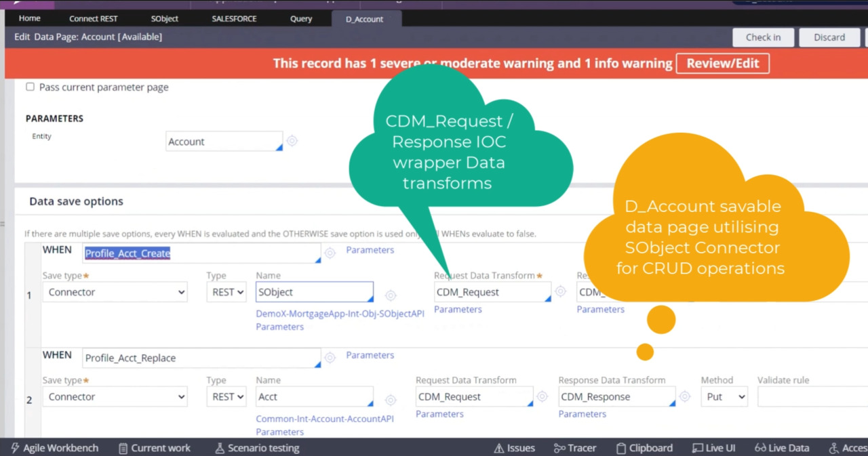Viewport: 868px width, 456px height.
Task: Expand Save type dropdown in row 1
Action: pyautogui.click(x=115, y=292)
